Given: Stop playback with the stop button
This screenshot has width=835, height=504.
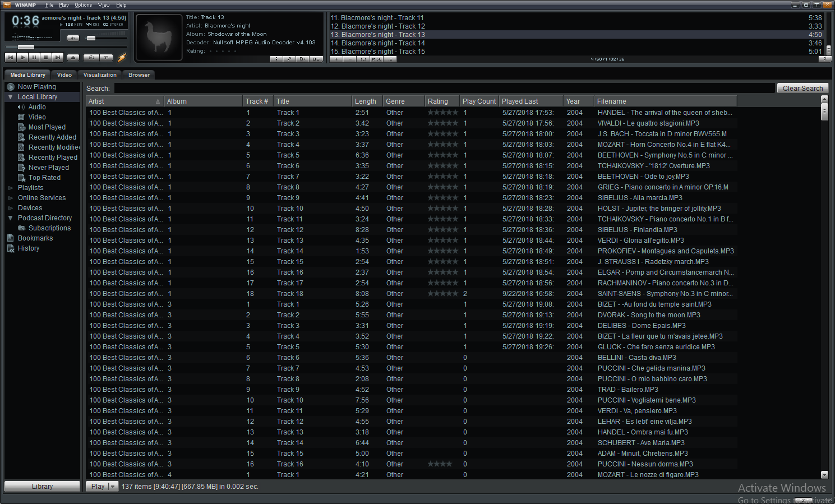Looking at the screenshot, I should [46, 57].
